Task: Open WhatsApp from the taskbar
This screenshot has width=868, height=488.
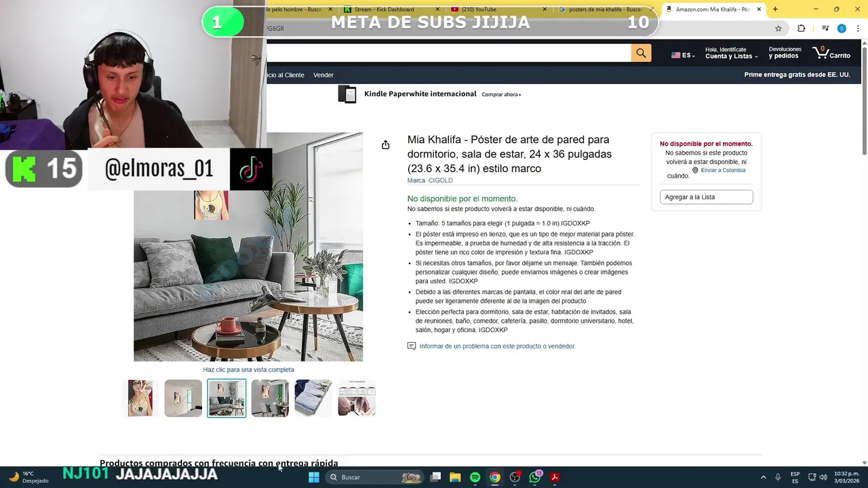Action: pos(535,477)
